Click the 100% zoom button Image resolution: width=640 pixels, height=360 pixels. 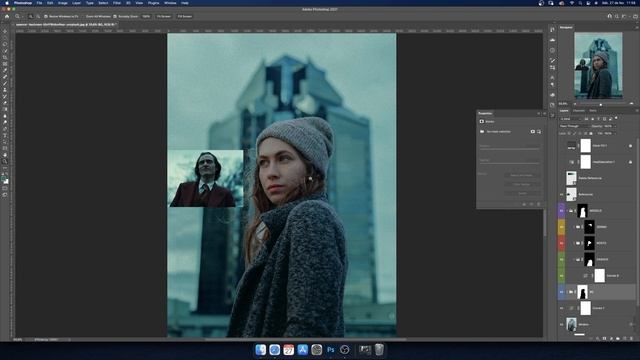click(x=146, y=16)
